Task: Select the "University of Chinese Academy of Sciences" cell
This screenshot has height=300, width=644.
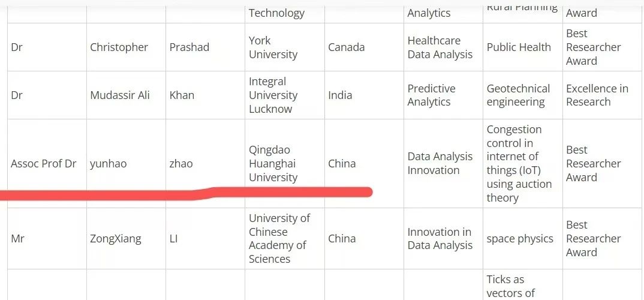Action: tap(279, 239)
